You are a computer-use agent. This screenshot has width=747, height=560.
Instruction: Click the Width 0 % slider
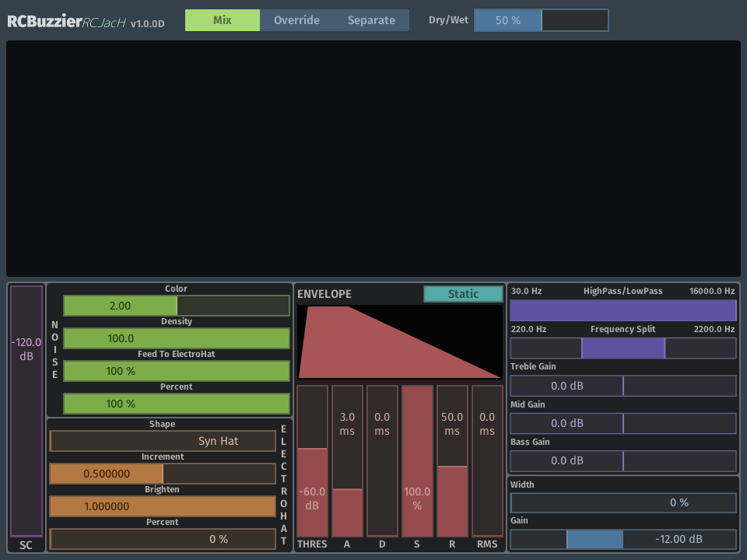[623, 503]
